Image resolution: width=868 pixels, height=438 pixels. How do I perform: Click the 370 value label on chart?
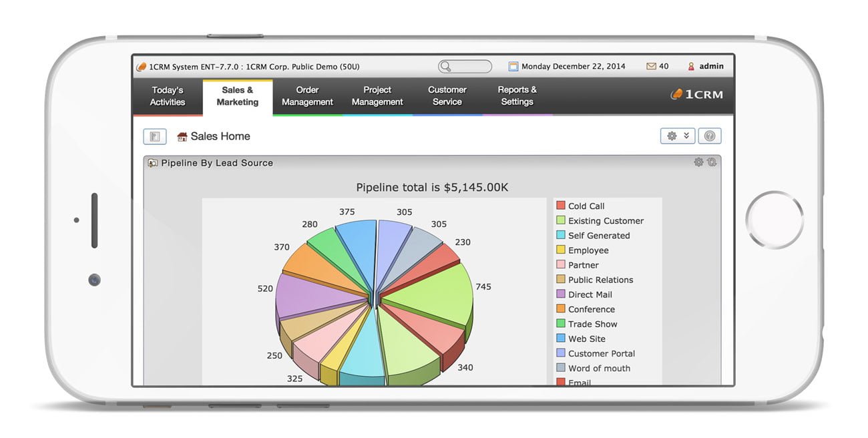(x=282, y=247)
